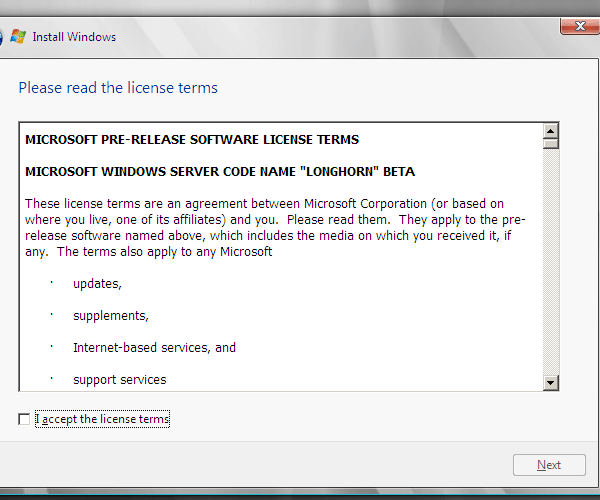Image resolution: width=600 pixels, height=500 pixels.
Task: Click the 'supplements,' bullet item
Action: (x=111, y=316)
